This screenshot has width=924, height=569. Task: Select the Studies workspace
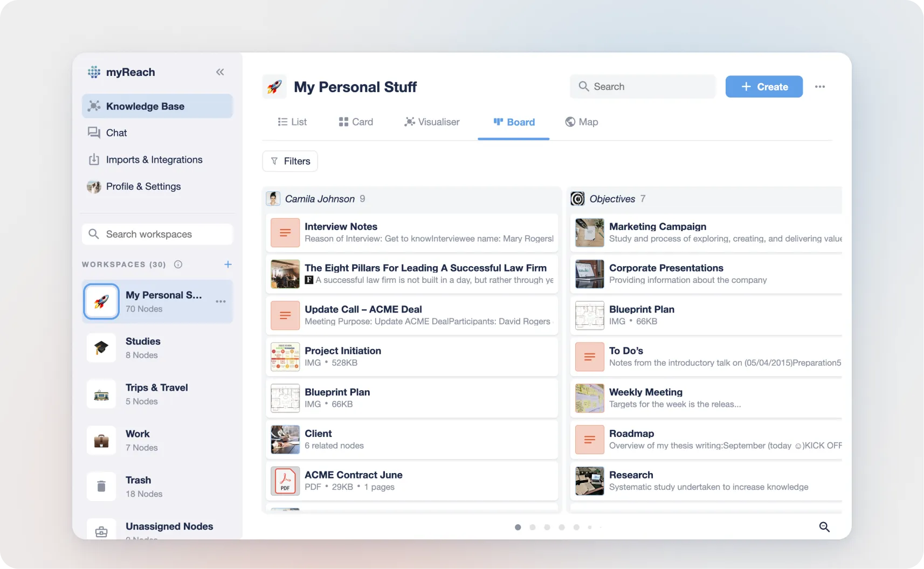pyautogui.click(x=142, y=348)
